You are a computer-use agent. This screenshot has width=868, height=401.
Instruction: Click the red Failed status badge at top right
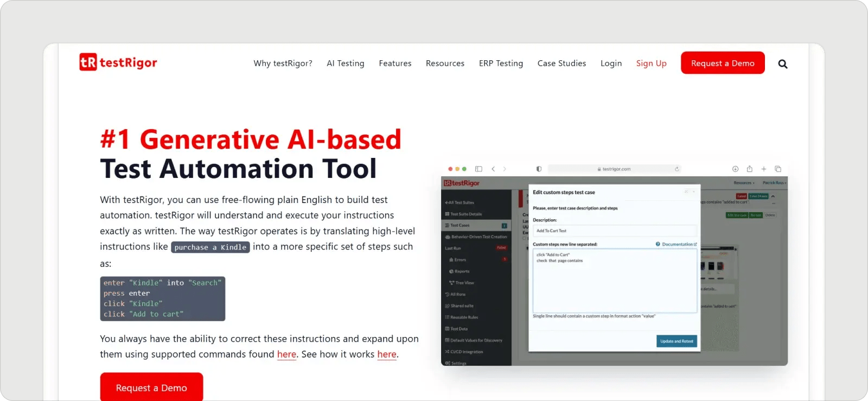coord(741,196)
